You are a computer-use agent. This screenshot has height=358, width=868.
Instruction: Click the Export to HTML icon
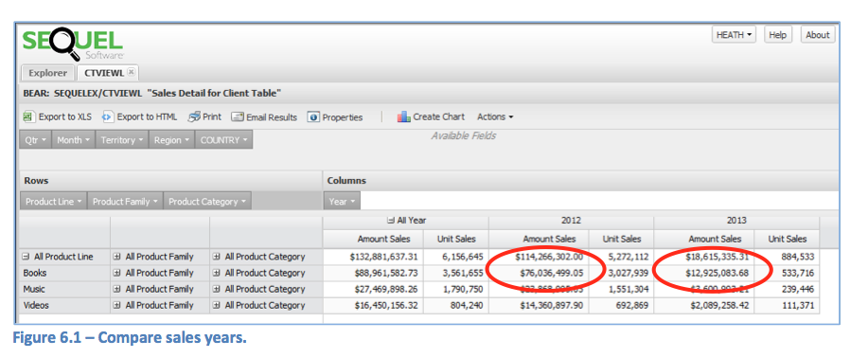point(108,116)
